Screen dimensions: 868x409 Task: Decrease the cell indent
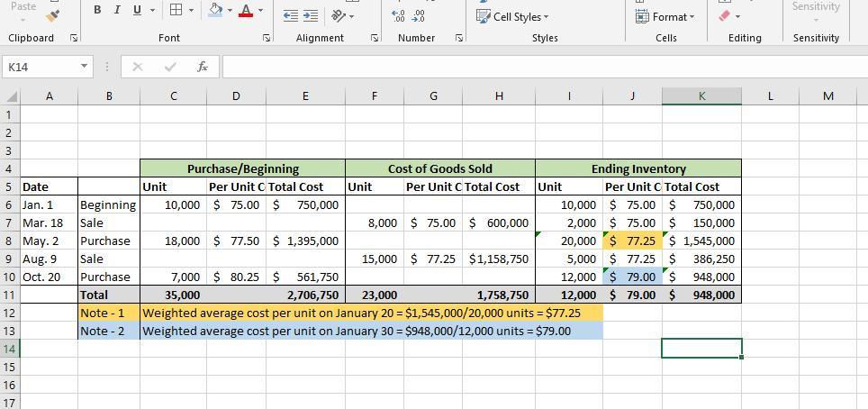(x=290, y=15)
